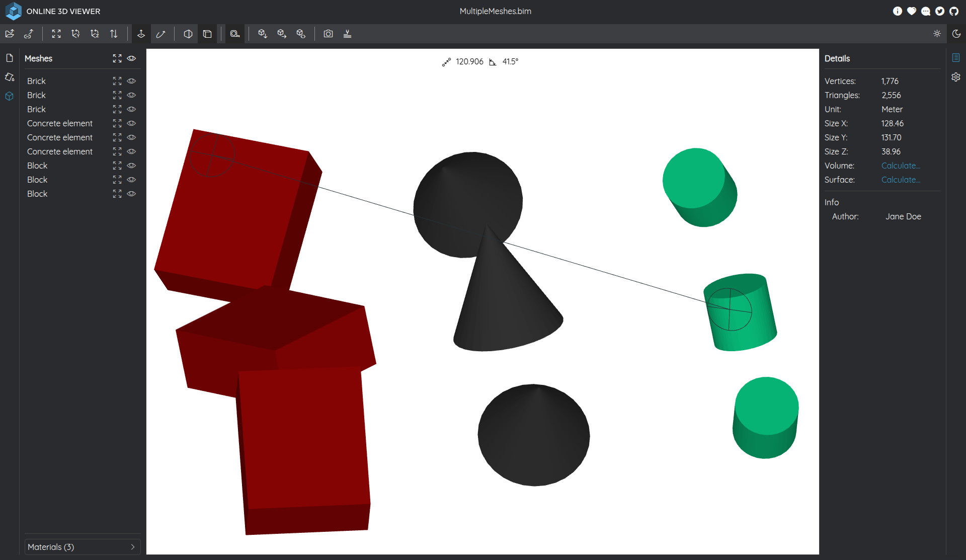Fit the middle Block mesh to window

[x=117, y=180]
